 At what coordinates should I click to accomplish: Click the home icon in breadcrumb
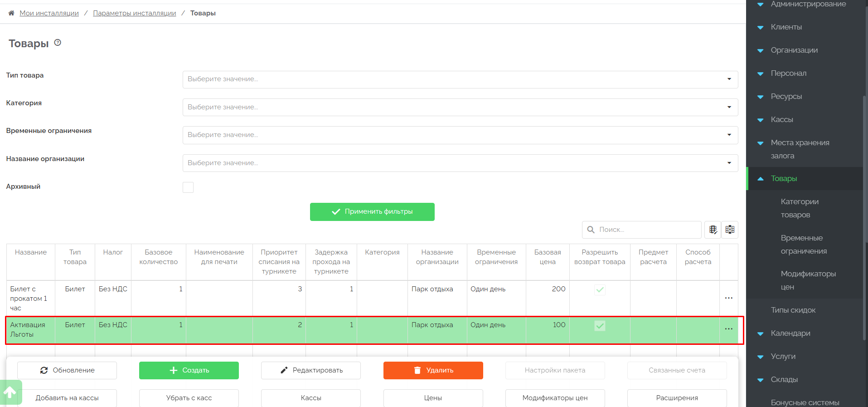coord(11,13)
